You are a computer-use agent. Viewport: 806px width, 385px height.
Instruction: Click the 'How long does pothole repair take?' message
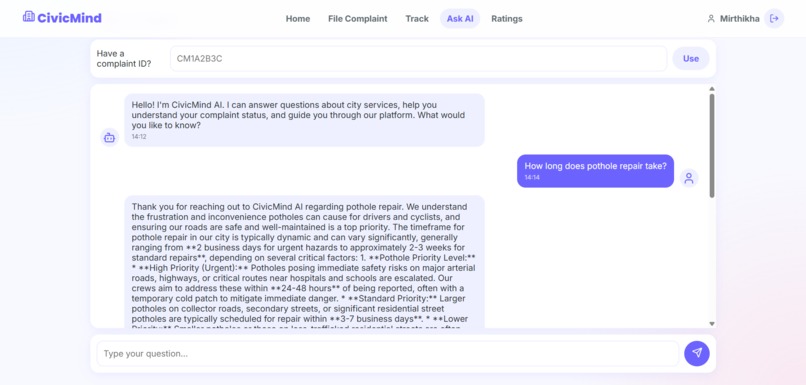[595, 171]
